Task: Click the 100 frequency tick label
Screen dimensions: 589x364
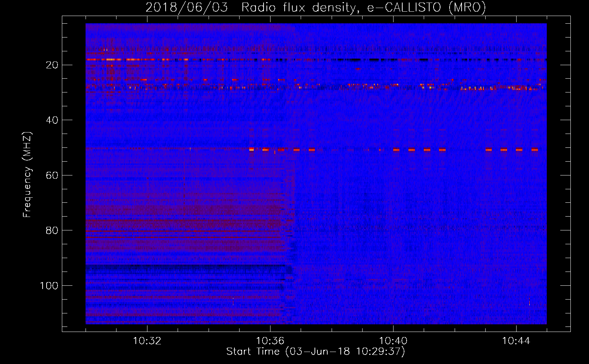Action: [49, 286]
